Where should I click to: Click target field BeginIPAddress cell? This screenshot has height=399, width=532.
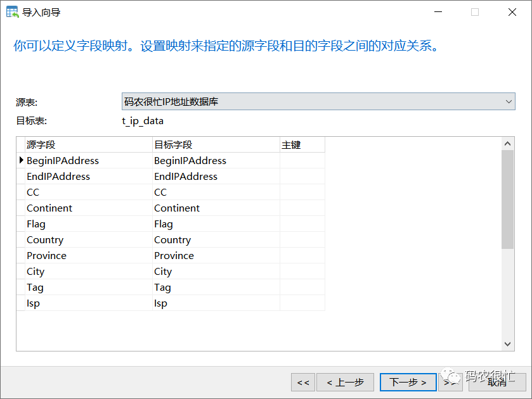[x=216, y=160]
